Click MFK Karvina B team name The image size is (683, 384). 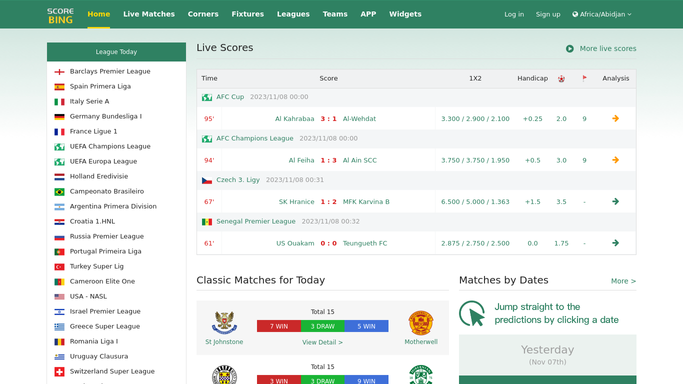pyautogui.click(x=366, y=202)
